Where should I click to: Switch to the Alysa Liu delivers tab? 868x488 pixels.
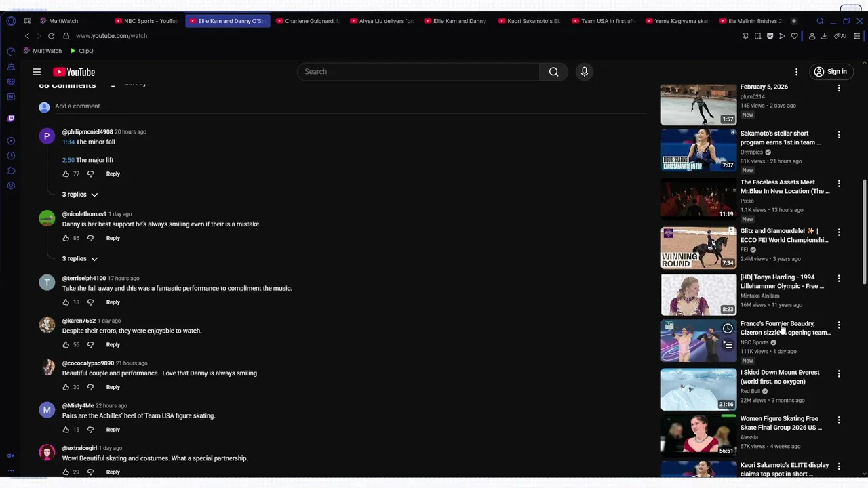click(x=382, y=21)
